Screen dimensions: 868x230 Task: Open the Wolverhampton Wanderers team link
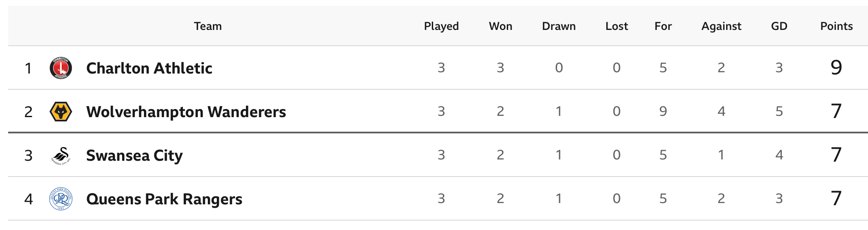point(186,112)
